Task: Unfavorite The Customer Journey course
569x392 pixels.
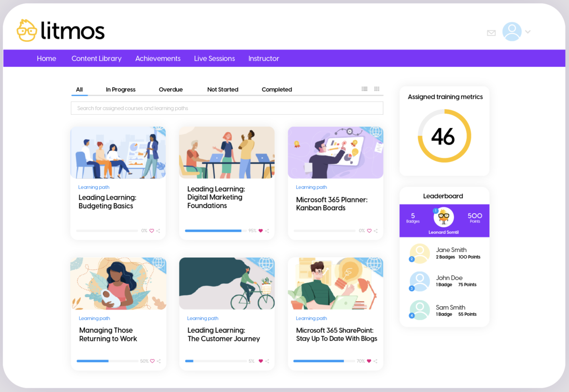Action: click(x=261, y=361)
